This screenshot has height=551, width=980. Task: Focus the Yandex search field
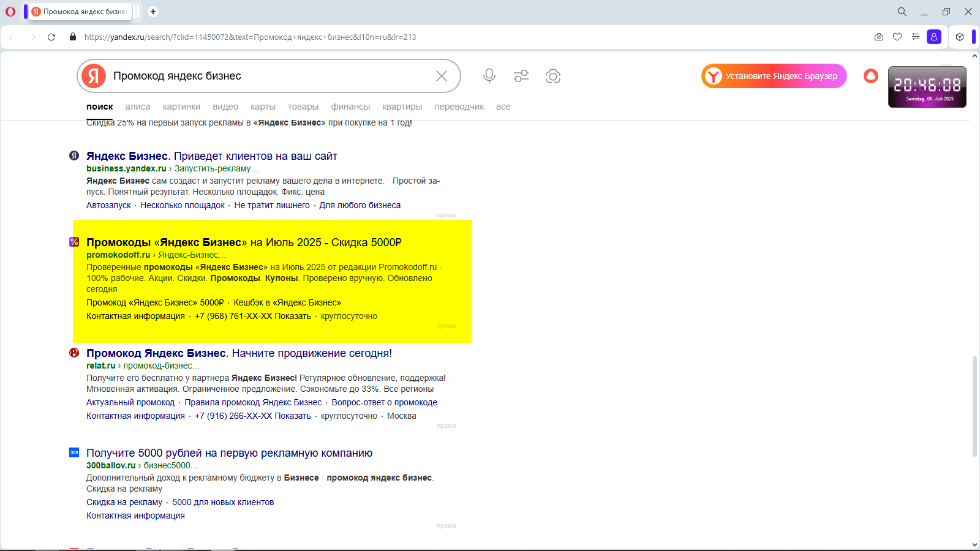tap(269, 76)
